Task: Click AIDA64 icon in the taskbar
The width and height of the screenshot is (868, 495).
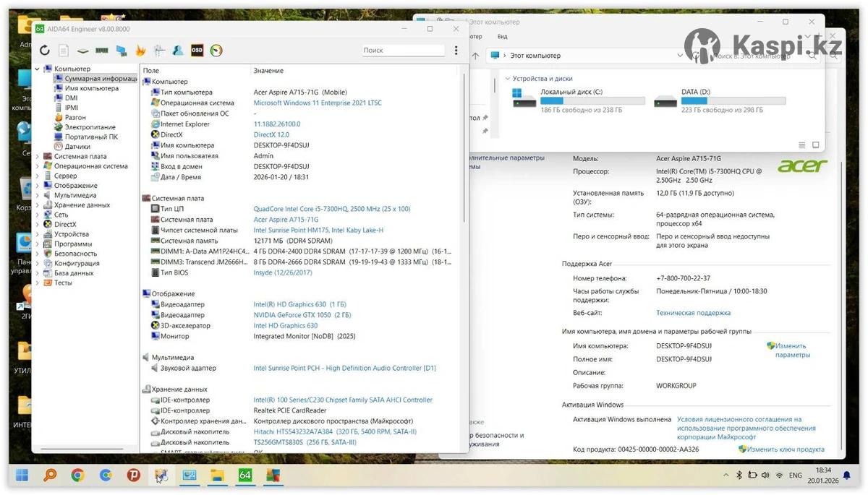Action: pos(244,475)
